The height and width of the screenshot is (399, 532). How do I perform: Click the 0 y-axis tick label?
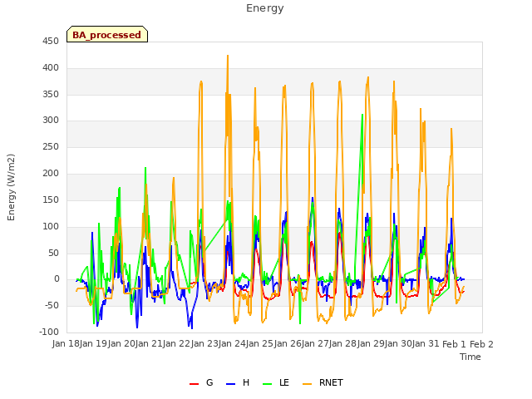[x=57, y=279]
